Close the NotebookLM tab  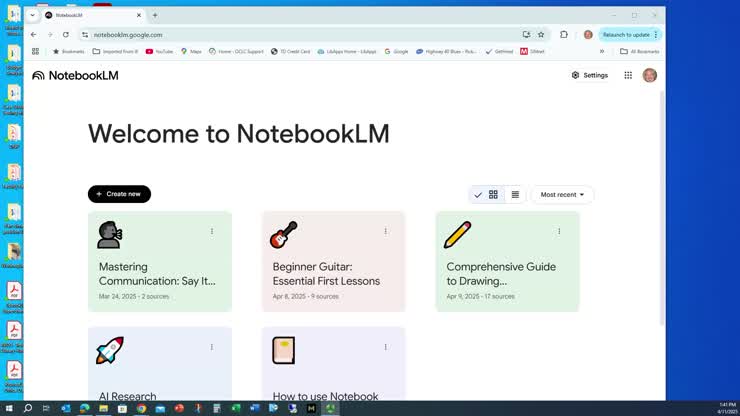pos(139,15)
